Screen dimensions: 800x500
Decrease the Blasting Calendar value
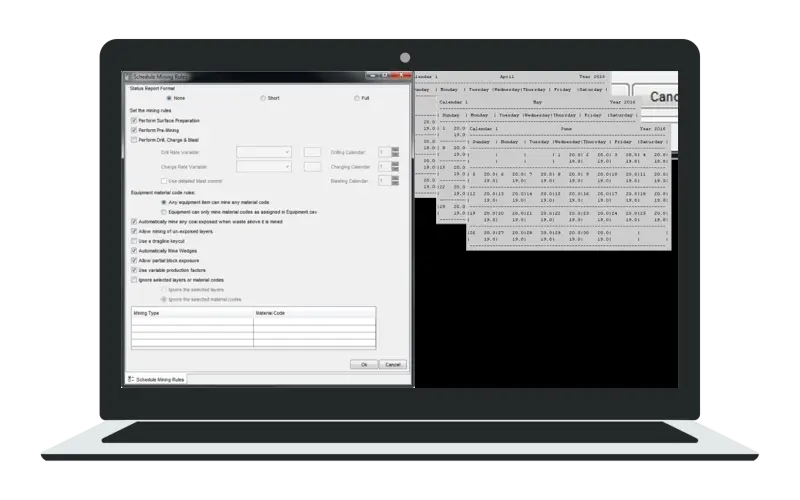[x=395, y=183]
